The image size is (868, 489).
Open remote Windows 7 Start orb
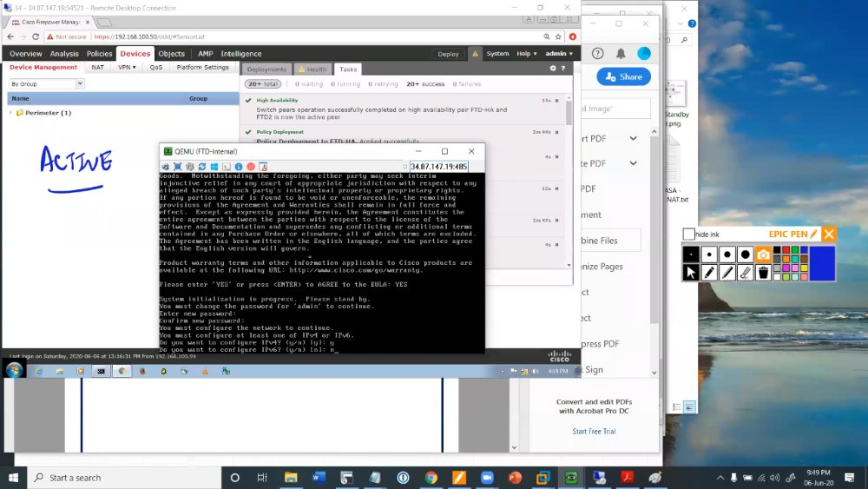click(x=14, y=371)
